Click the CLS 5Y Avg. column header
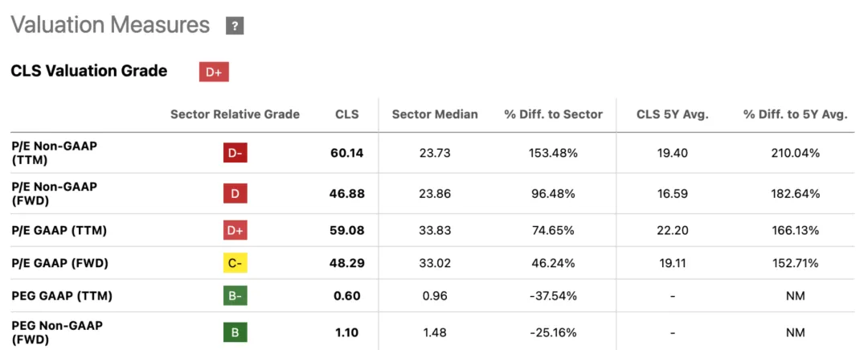 [x=672, y=114]
